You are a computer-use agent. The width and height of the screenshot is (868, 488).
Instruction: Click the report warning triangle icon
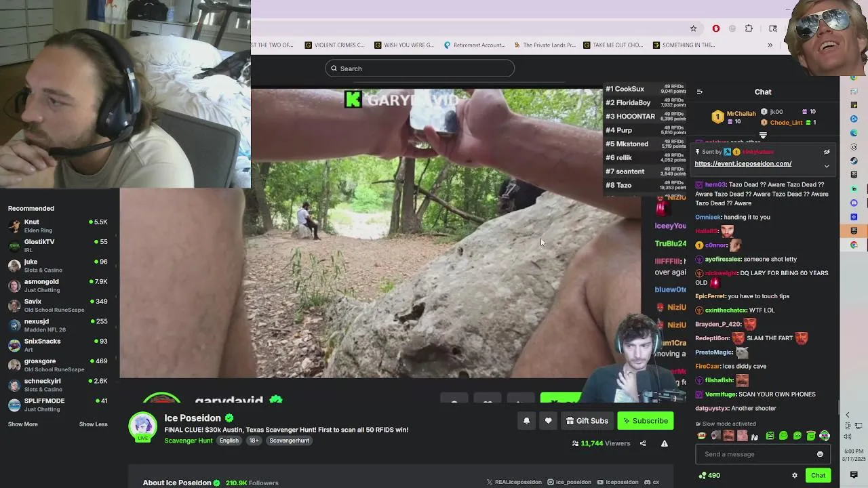[665, 443]
